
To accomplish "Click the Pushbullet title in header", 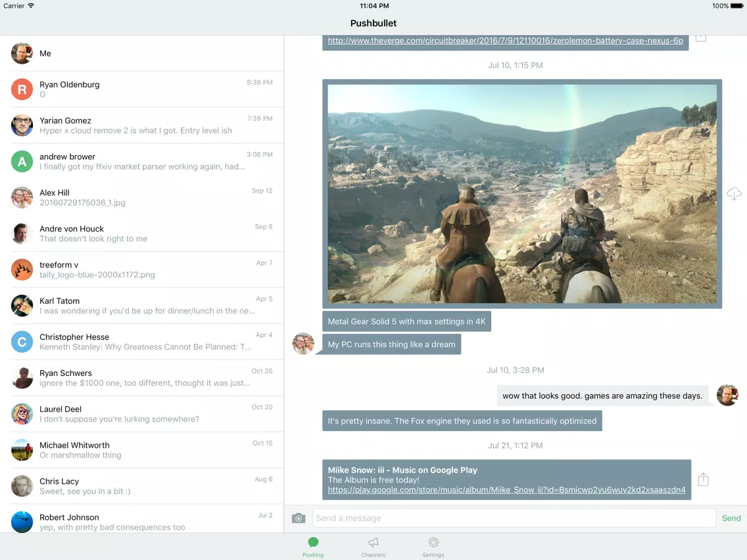I will [x=373, y=24].
